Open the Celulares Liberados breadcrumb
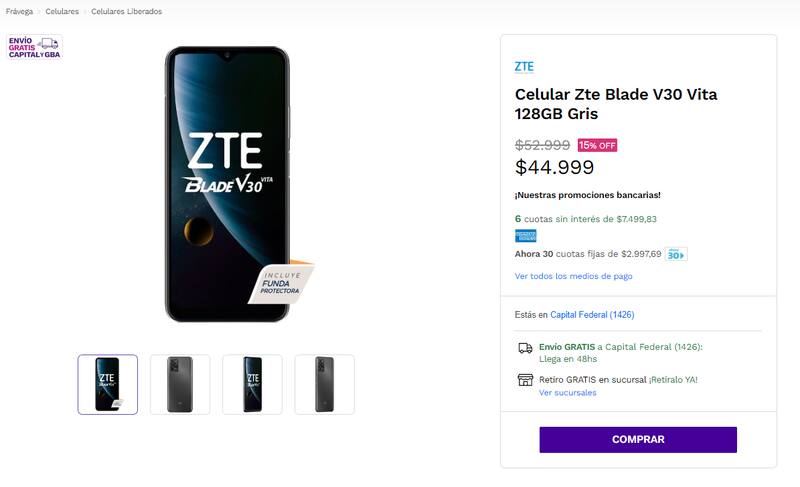 (126, 12)
